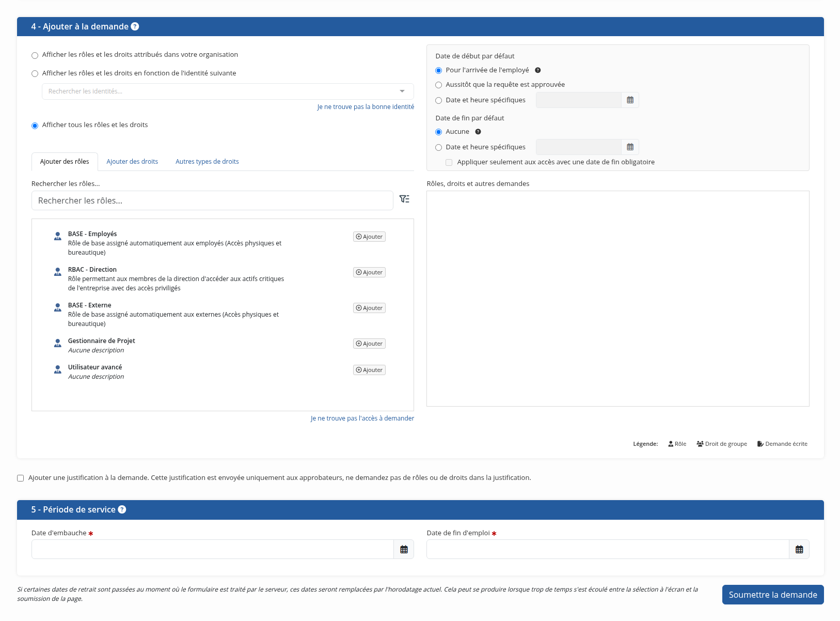Click role icon of Utilisateur avancé

coord(58,370)
